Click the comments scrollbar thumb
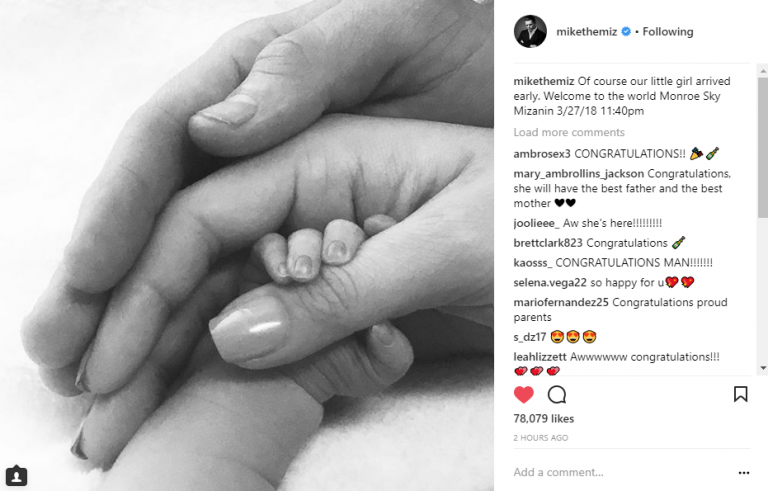Screen dimensions: 768x491 (x=763, y=147)
